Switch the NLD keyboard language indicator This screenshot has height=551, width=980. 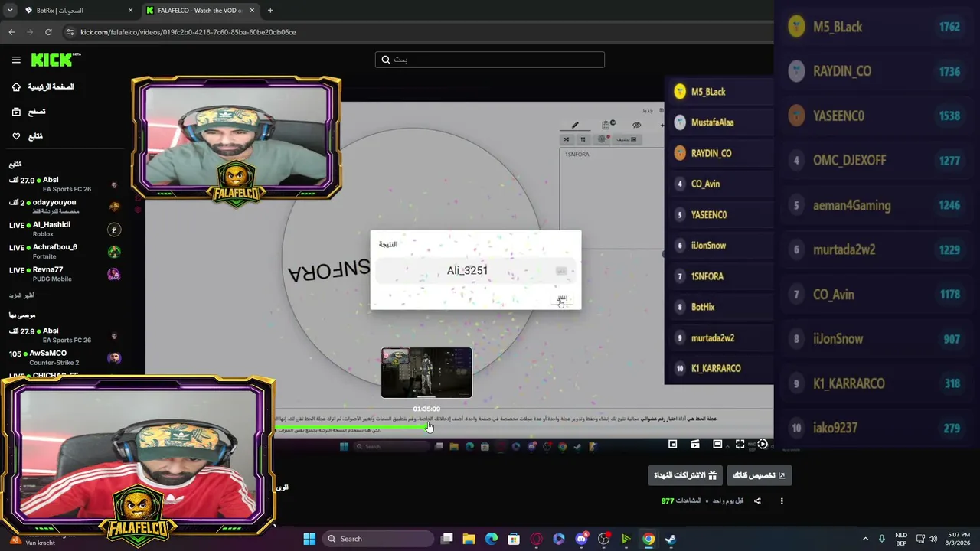tap(901, 539)
